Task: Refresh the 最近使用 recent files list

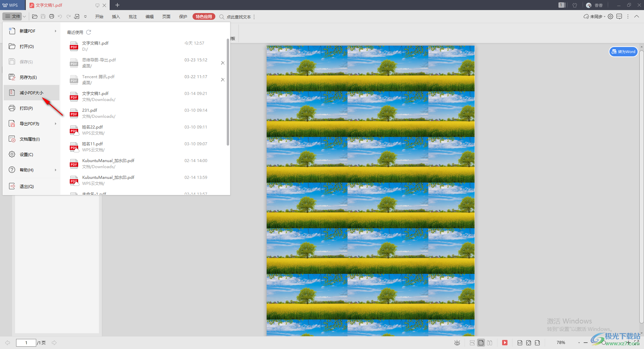Action: [x=89, y=32]
